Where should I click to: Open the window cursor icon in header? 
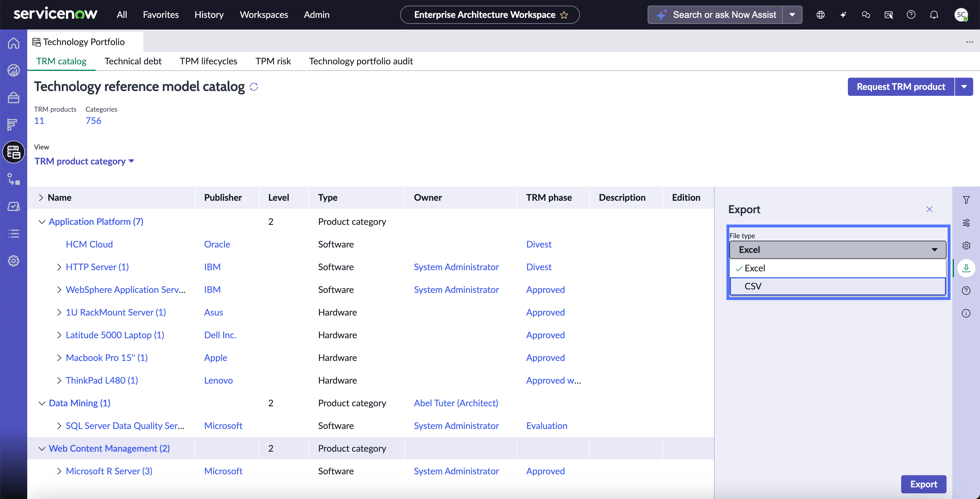pos(889,15)
